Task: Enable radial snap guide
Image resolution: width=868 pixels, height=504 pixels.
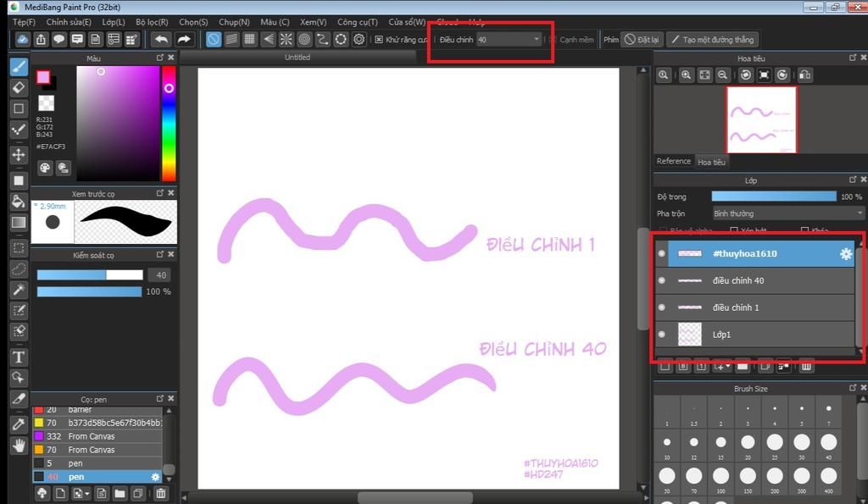Action: point(287,39)
